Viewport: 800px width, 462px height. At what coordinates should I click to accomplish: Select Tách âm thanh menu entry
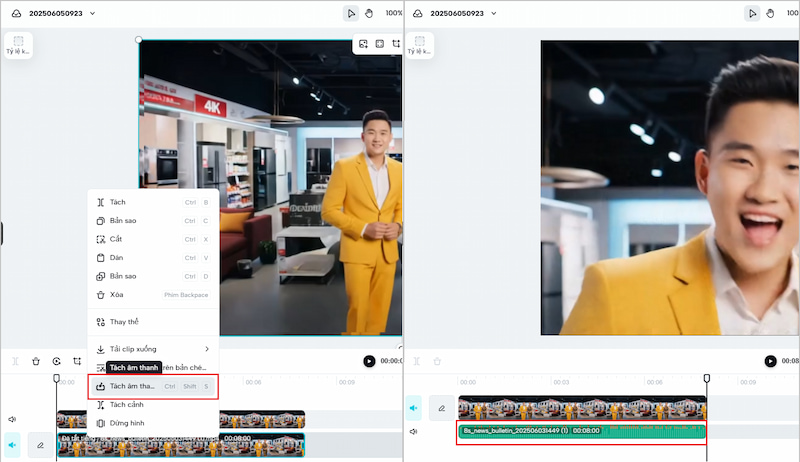pyautogui.click(x=153, y=386)
